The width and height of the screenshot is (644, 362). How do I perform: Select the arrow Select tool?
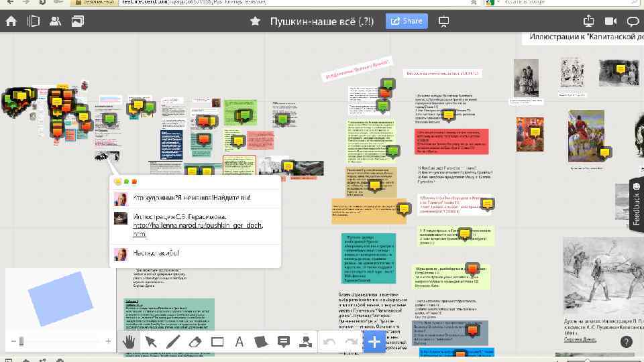151,341
